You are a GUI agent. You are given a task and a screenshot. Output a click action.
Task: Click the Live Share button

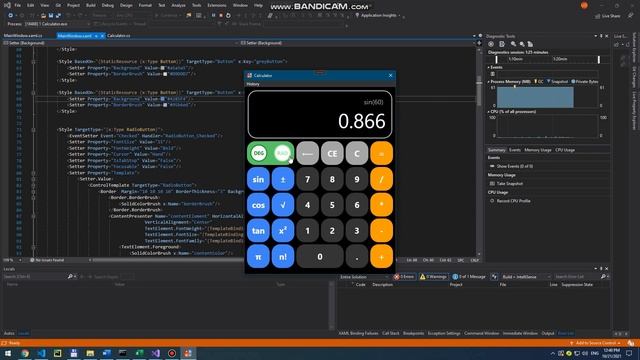tap(608, 16)
